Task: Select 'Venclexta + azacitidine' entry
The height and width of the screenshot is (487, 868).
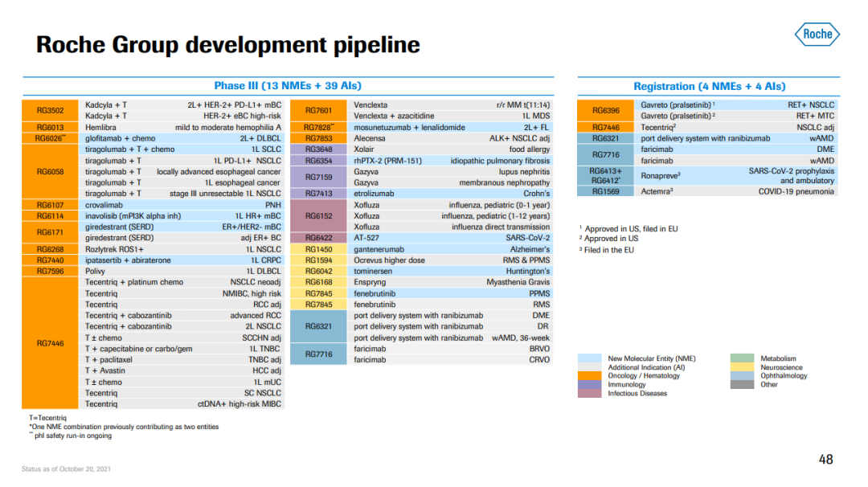Action: point(394,117)
